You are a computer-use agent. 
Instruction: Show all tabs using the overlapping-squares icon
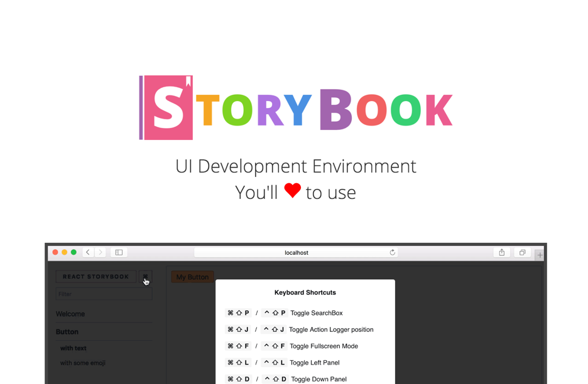point(521,252)
